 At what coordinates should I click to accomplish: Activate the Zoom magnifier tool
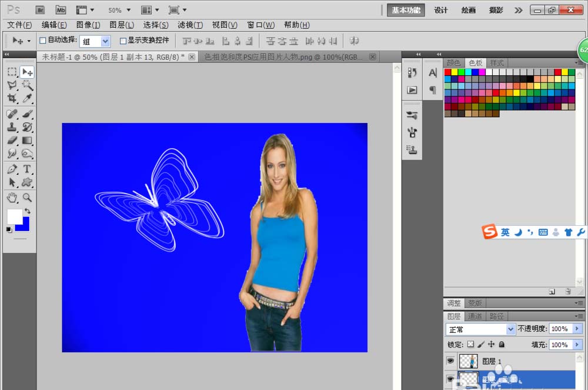coord(27,197)
